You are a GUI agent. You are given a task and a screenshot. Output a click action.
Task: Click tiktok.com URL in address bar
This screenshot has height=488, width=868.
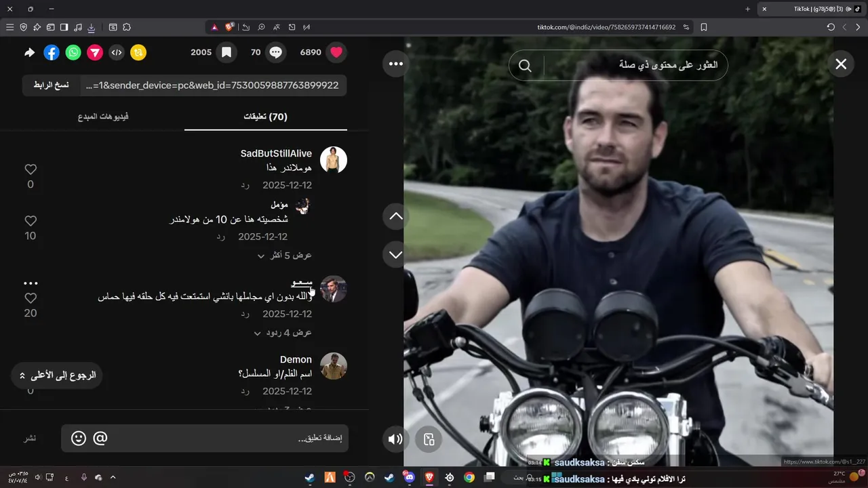point(606,27)
